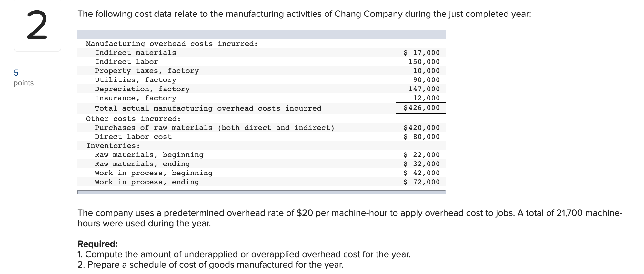
Task: Click requirement 2 about cost of goods manufactured
Action: pos(210,265)
